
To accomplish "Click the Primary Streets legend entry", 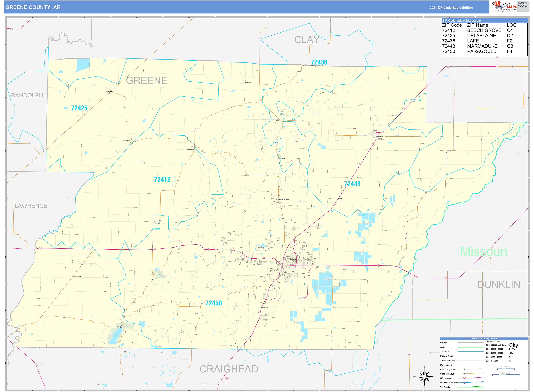I will pyautogui.click(x=447, y=356).
